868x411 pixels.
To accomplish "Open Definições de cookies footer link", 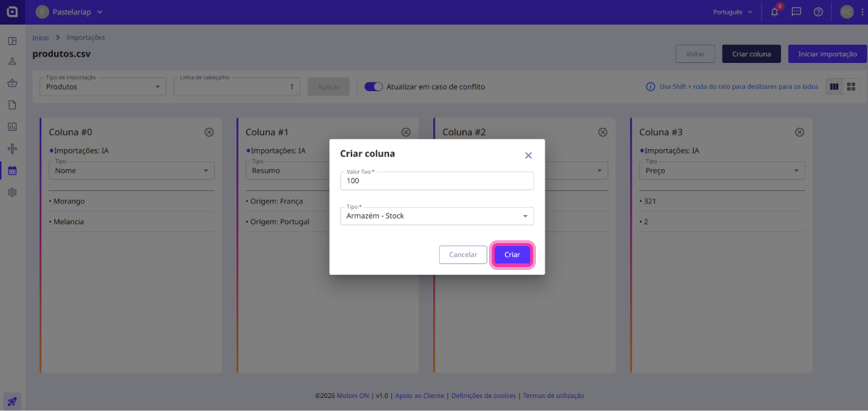I will [483, 396].
